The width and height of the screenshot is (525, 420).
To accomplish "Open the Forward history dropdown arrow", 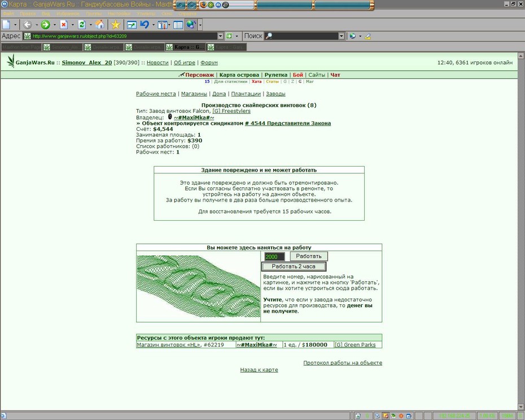I will click(x=55, y=25).
